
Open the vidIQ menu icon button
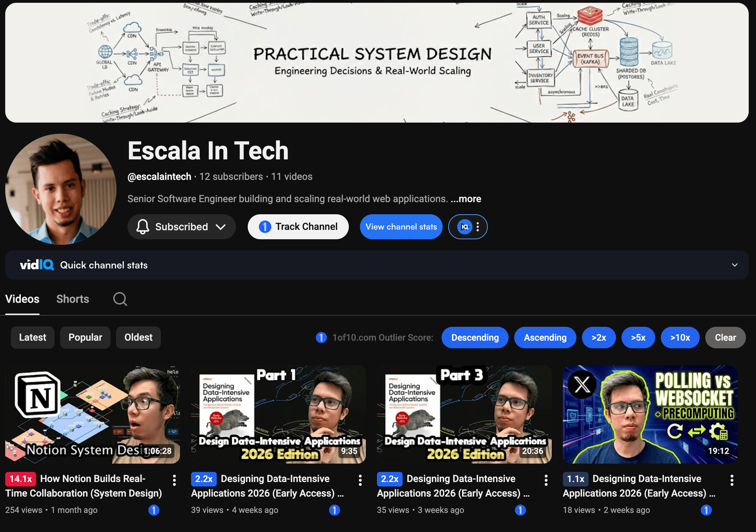tap(468, 227)
